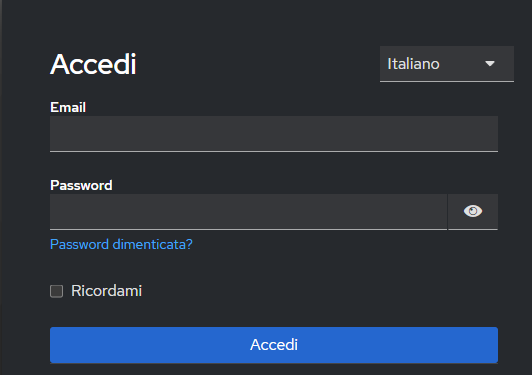Image resolution: width=532 pixels, height=375 pixels.
Task: Place cursor in the box below Email
Action: pyautogui.click(x=274, y=134)
